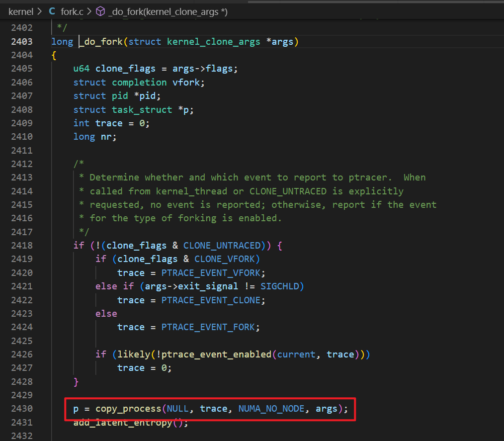Click 'trace = 0;' on line 2427
The image size is (504, 441).
[x=144, y=368]
